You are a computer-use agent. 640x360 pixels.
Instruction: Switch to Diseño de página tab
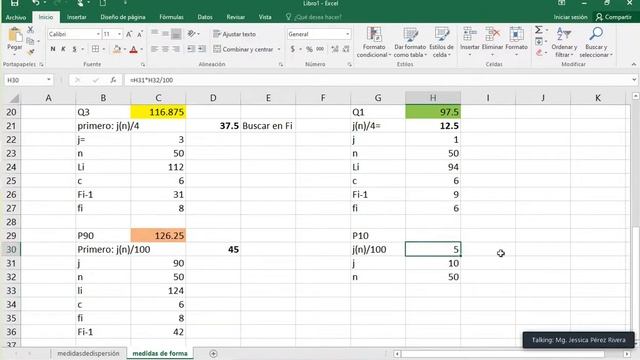click(x=123, y=17)
